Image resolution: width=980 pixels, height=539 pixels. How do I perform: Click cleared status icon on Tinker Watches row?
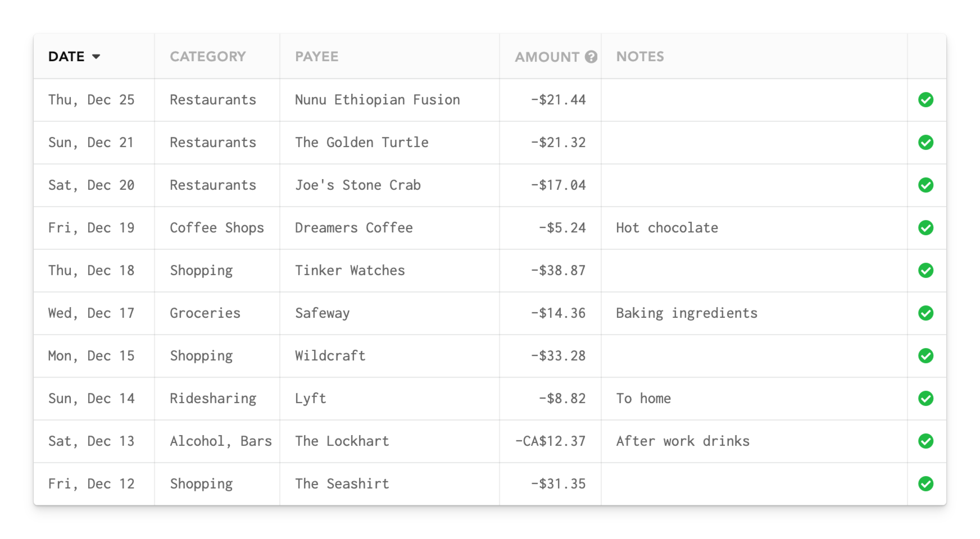tap(925, 271)
